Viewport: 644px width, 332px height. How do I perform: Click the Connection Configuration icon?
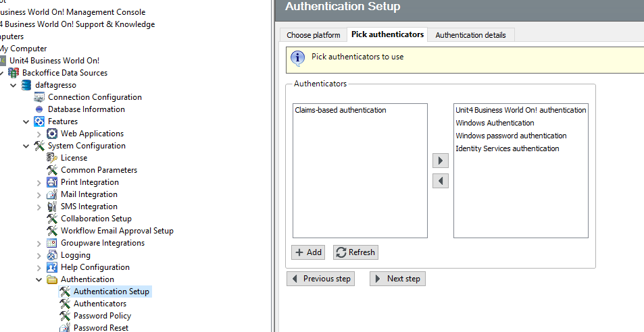pos(39,97)
